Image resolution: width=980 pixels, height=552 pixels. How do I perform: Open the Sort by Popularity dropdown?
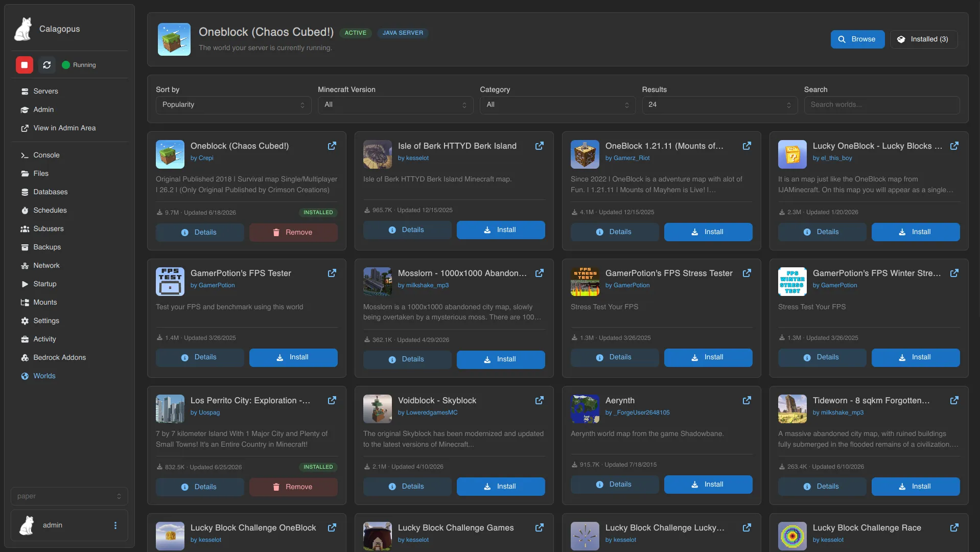click(x=234, y=105)
